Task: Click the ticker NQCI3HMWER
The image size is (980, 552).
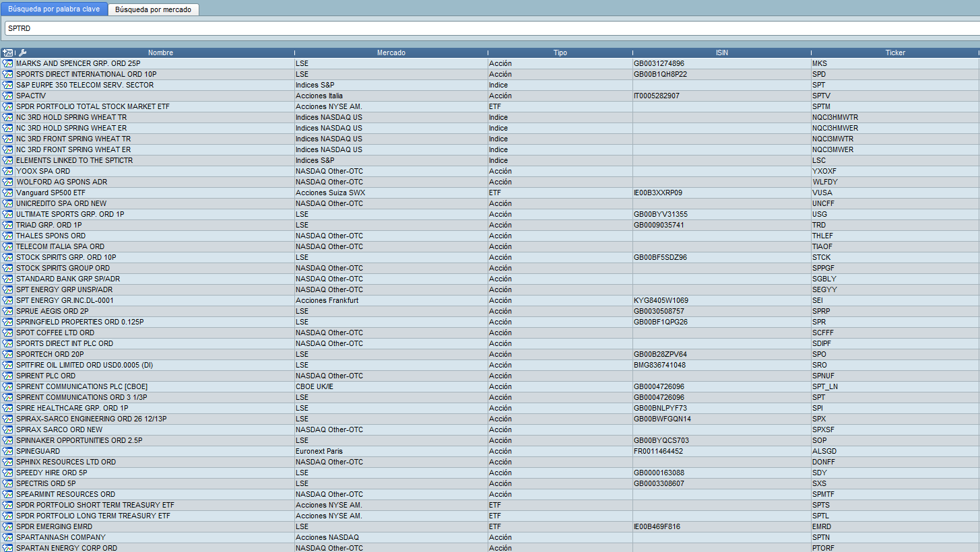Action: (835, 128)
